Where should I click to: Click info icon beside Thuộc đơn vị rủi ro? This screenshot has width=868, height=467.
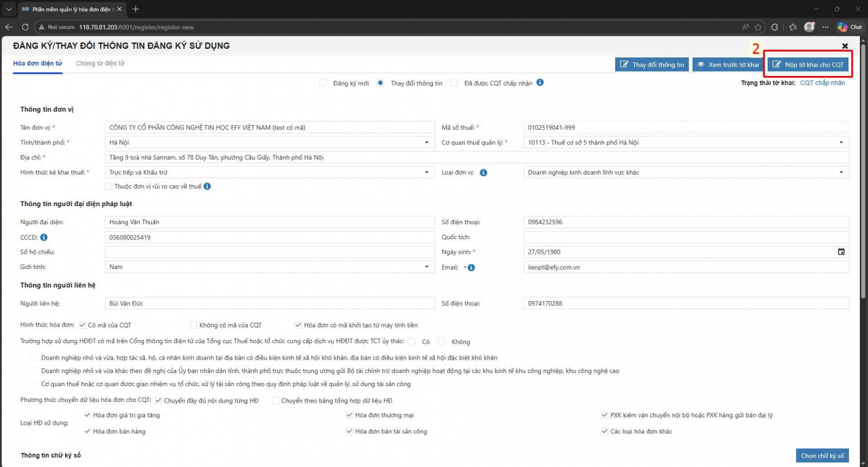click(207, 186)
